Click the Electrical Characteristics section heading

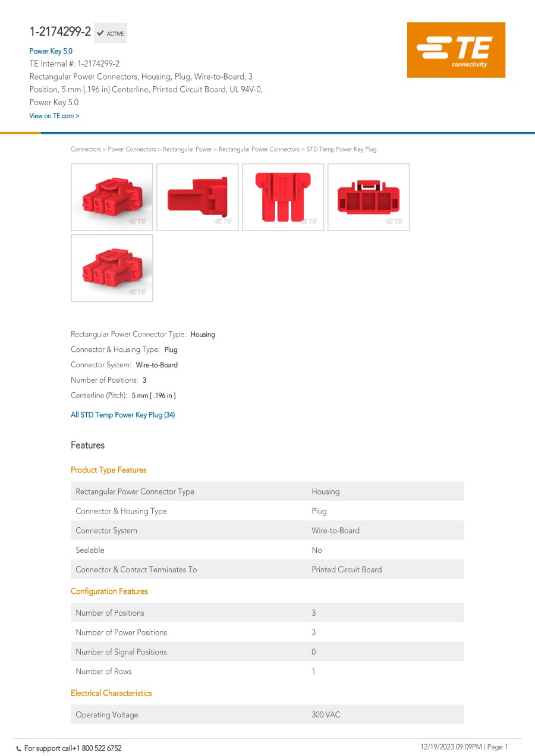tap(111, 693)
